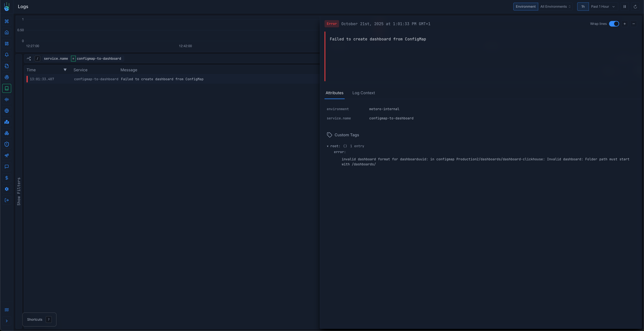The width and height of the screenshot is (644, 331).
Task: Pause live log updates
Action: tap(624, 7)
